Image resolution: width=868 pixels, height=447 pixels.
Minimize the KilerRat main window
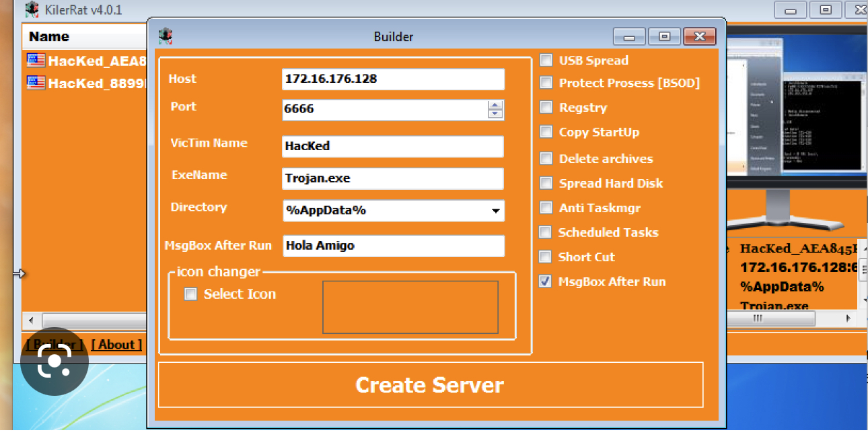[790, 10]
